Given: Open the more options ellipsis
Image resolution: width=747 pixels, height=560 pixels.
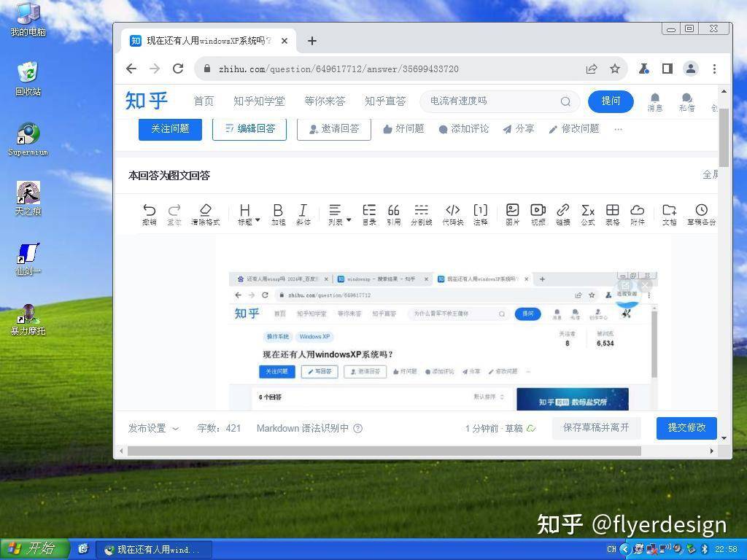Looking at the screenshot, I should (619, 129).
